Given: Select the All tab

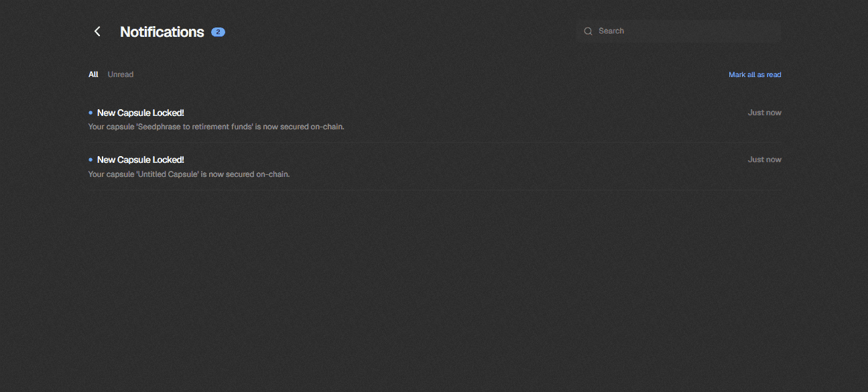Looking at the screenshot, I should tap(93, 74).
